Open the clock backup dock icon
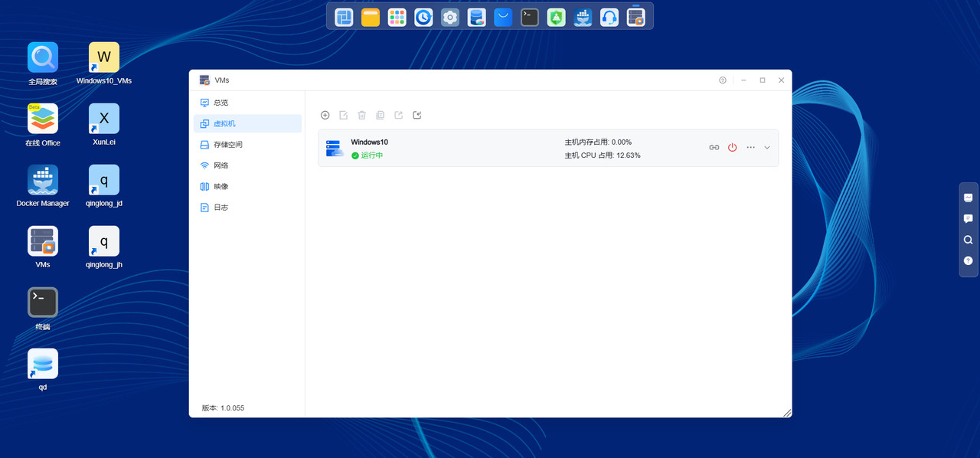Image resolution: width=980 pixels, height=458 pixels. (423, 17)
